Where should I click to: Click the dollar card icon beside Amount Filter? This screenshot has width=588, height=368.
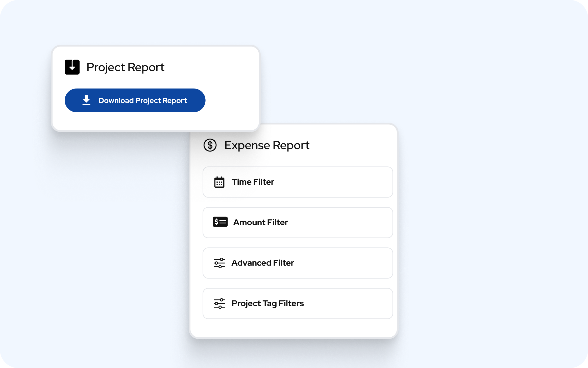220,222
